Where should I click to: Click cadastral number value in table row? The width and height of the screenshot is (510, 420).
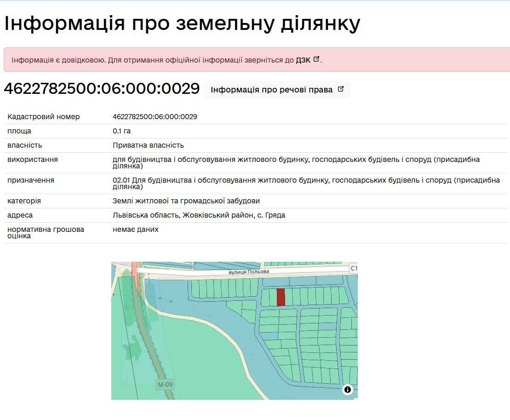[x=155, y=117]
